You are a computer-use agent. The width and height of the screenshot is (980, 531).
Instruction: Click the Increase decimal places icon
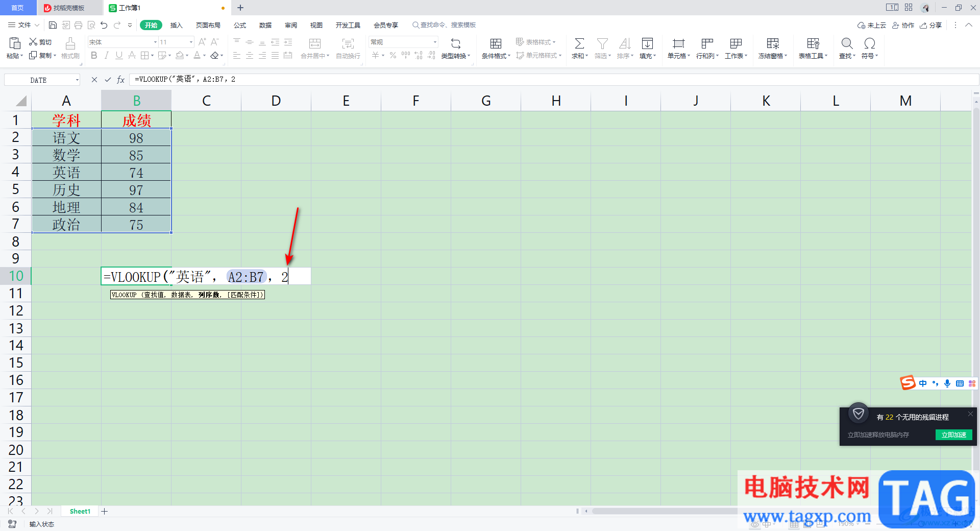pos(419,55)
